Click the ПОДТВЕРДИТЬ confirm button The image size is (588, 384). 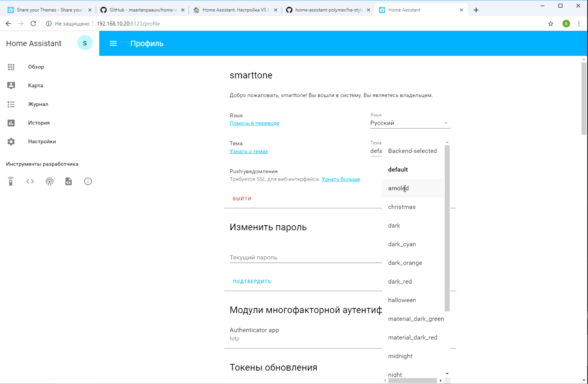(x=252, y=281)
